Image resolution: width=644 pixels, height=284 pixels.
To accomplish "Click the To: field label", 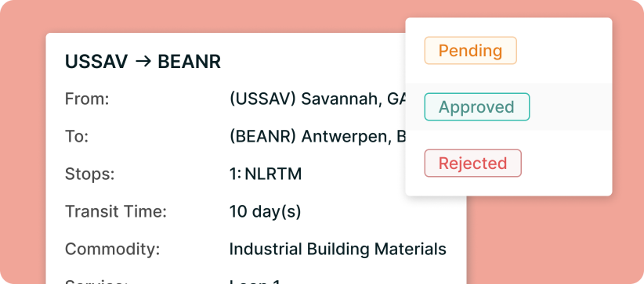I will click(x=77, y=137).
